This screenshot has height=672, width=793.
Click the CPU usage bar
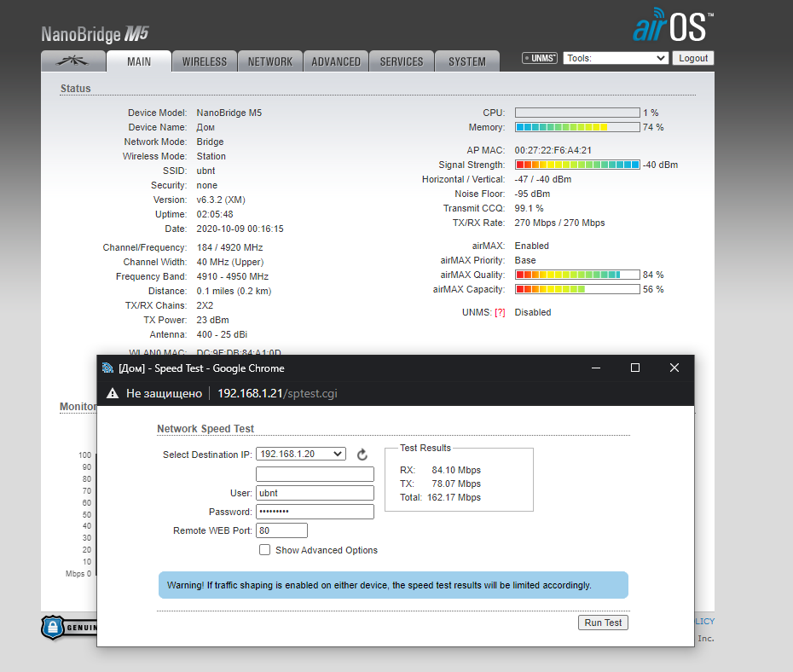(x=577, y=113)
